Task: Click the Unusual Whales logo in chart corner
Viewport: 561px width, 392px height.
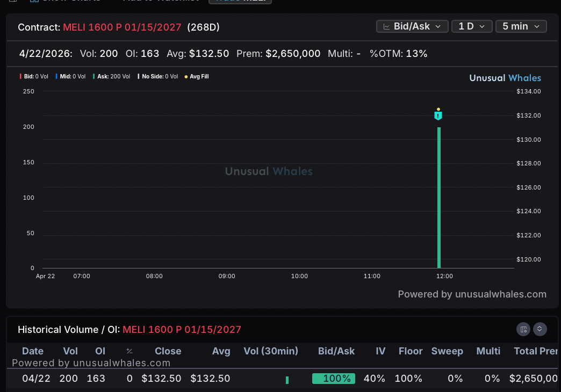Action: point(505,78)
